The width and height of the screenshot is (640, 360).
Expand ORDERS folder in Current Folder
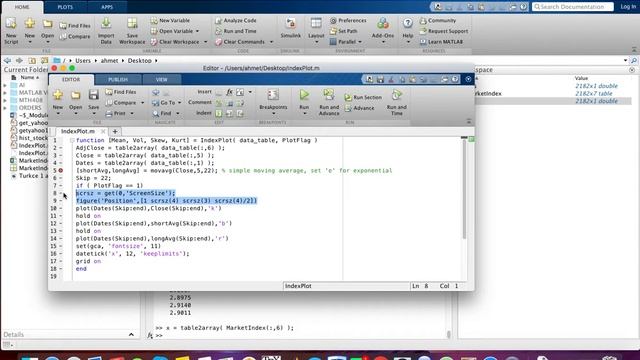(5, 108)
